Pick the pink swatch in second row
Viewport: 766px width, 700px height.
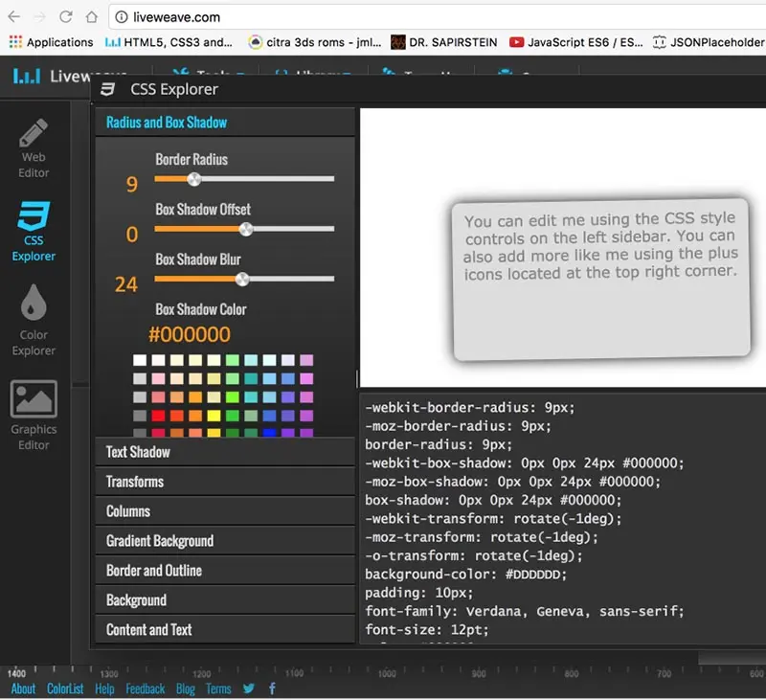[158, 378]
